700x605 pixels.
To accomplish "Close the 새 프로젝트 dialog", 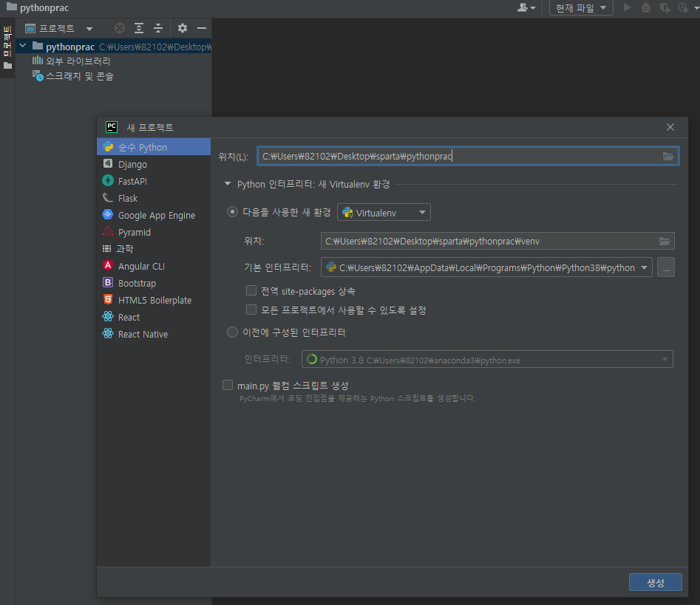I will click(x=670, y=127).
